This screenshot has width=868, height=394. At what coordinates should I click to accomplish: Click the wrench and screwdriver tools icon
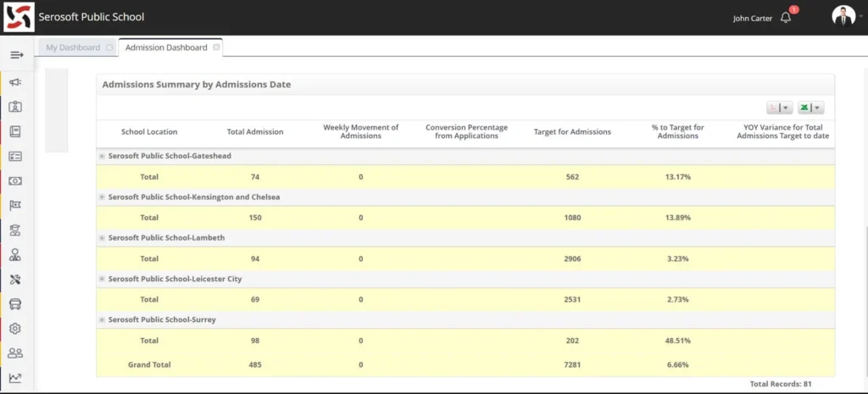coord(15,280)
